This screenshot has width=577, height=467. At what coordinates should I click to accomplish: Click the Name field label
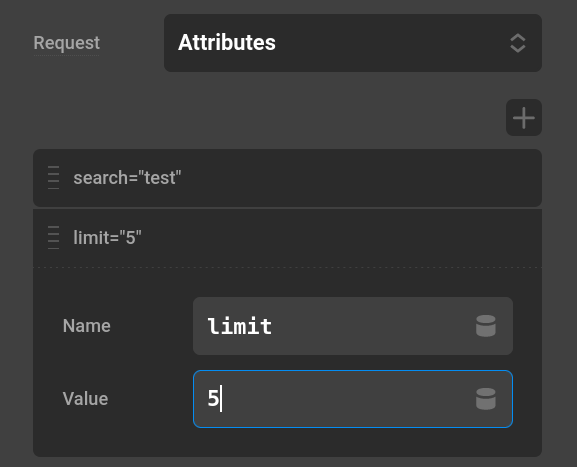pos(86,326)
